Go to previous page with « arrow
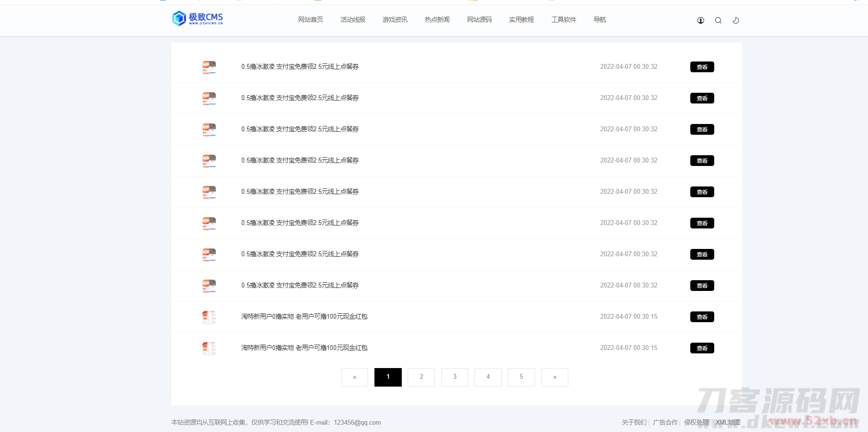This screenshot has width=868, height=432. point(354,377)
